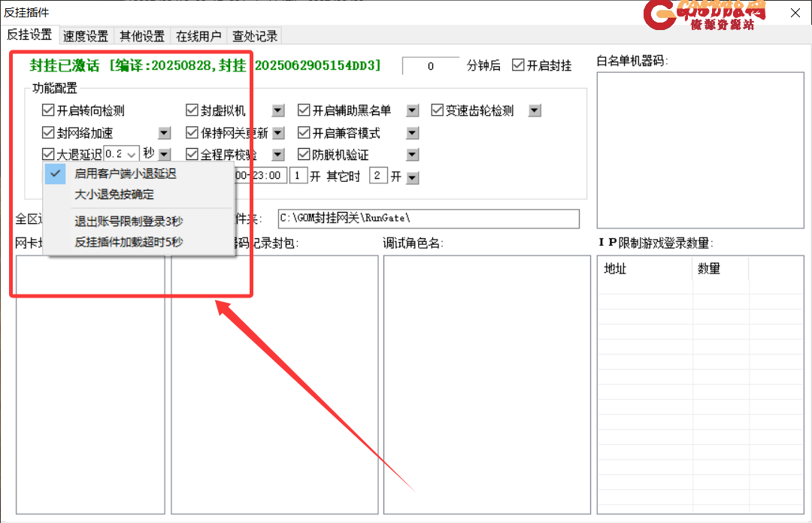Click arrow button beside 变速齿轮检测
Image resolution: width=812 pixels, height=523 pixels.
tap(535, 111)
